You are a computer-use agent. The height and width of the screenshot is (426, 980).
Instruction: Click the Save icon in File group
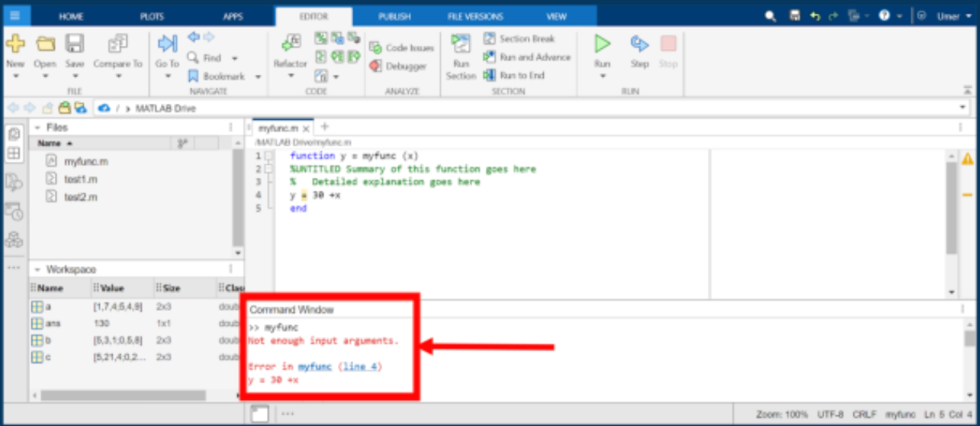[x=74, y=44]
